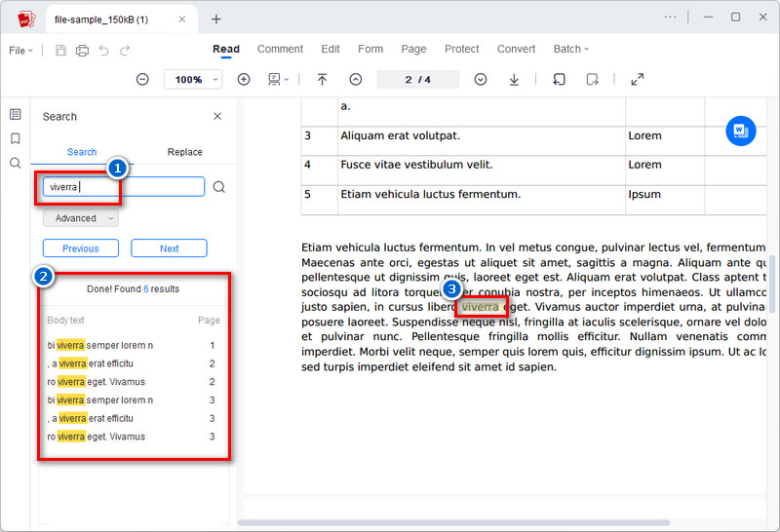Open the thumbnails sidebar panel icon
This screenshot has height=532, width=780.
16,114
